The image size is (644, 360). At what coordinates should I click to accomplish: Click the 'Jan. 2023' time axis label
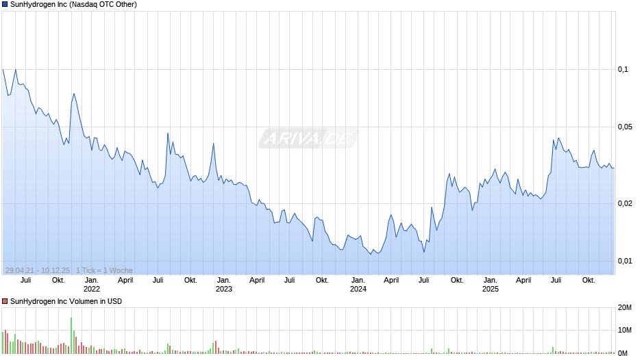[x=224, y=285]
